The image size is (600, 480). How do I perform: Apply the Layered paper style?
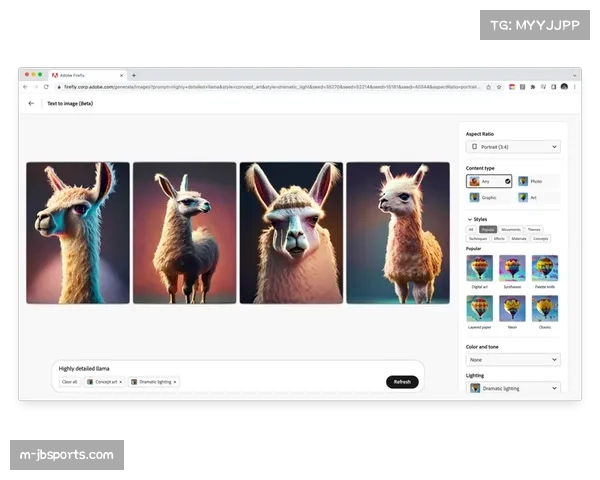479,308
